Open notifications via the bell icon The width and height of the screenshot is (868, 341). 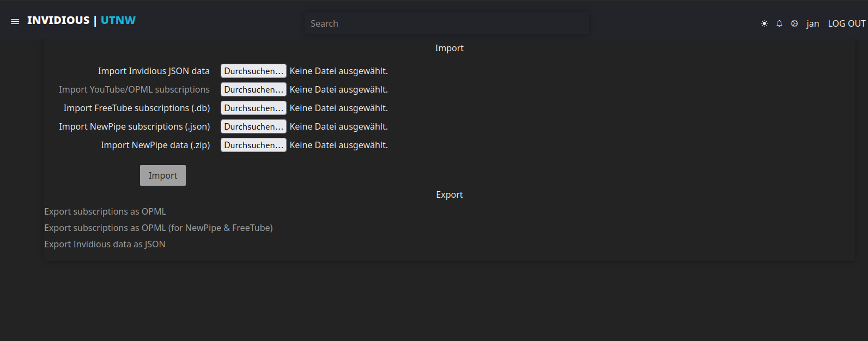(779, 23)
